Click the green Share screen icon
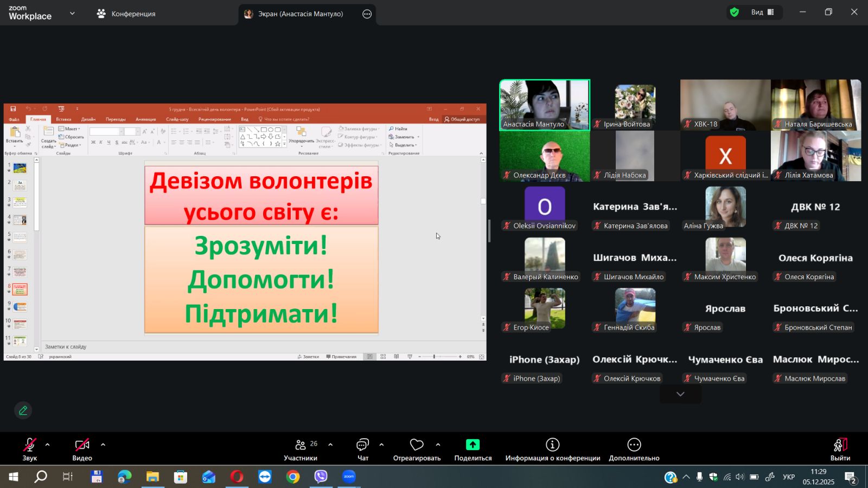This screenshot has height=488, width=868. coord(473,445)
